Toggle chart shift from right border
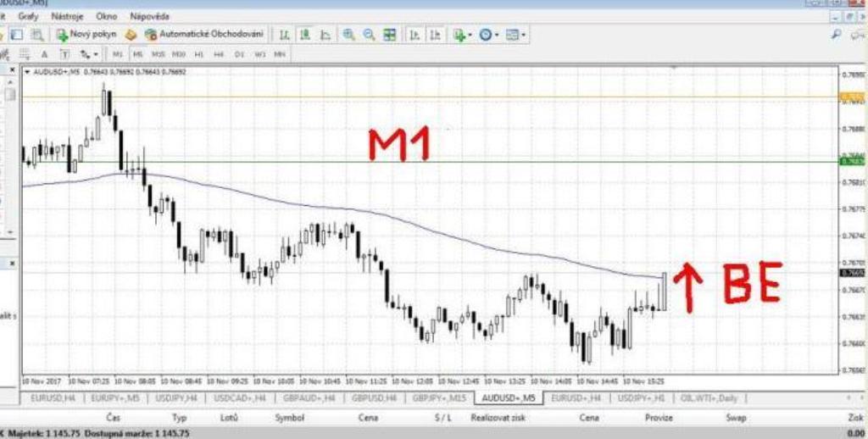The height and width of the screenshot is (439, 868). (435, 35)
